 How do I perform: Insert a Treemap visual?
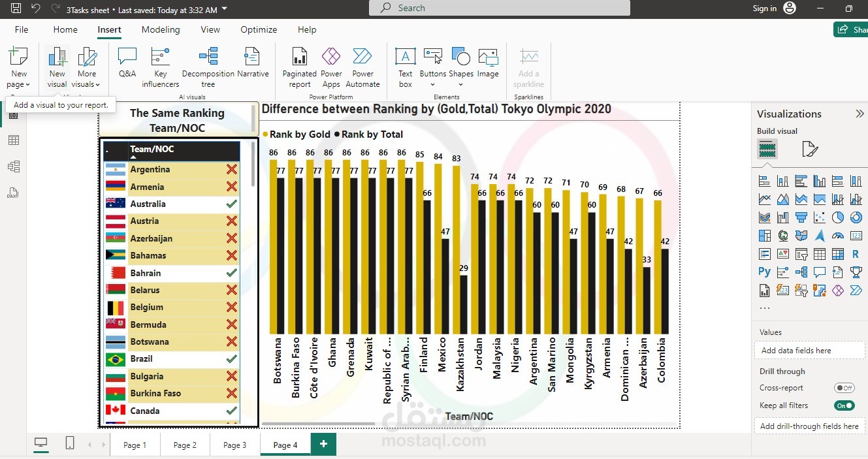(764, 236)
